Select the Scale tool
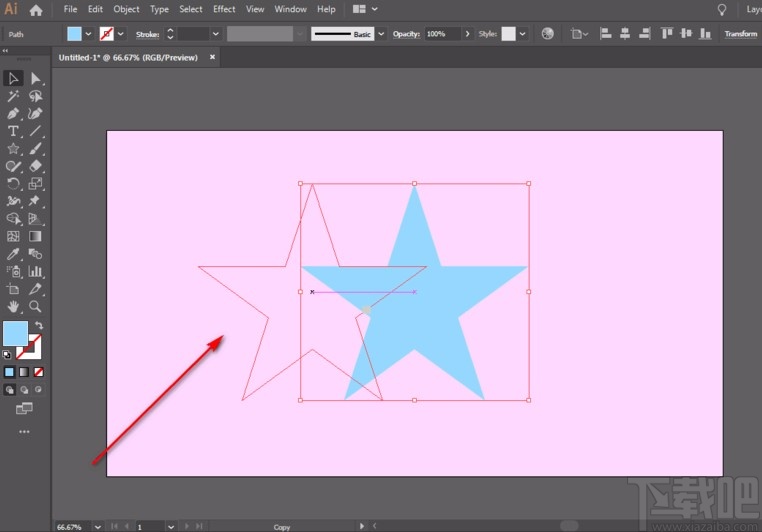 [x=35, y=184]
